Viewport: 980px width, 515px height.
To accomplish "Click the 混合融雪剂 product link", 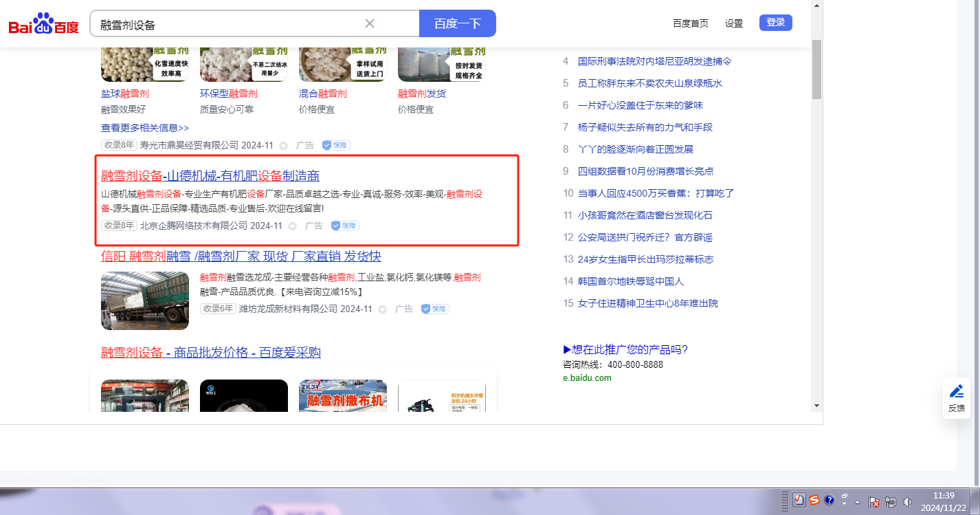I will click(x=323, y=94).
